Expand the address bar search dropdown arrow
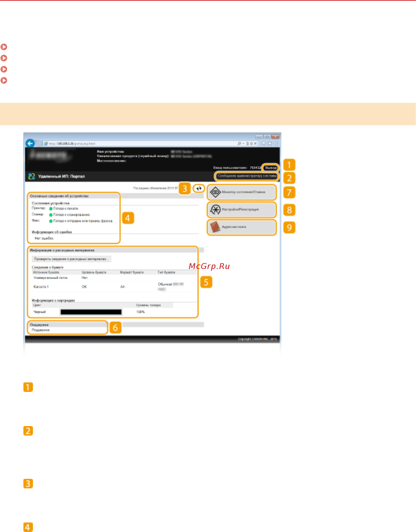 click(x=243, y=144)
